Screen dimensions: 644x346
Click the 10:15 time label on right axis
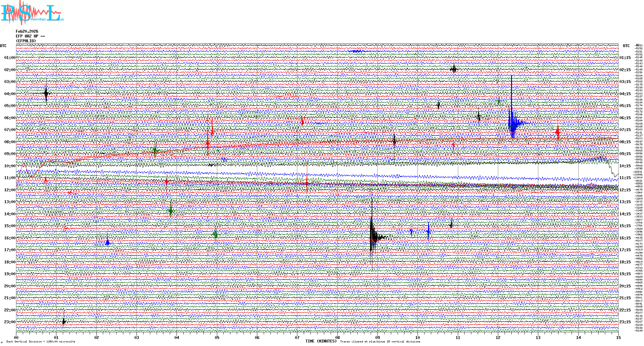(x=625, y=166)
